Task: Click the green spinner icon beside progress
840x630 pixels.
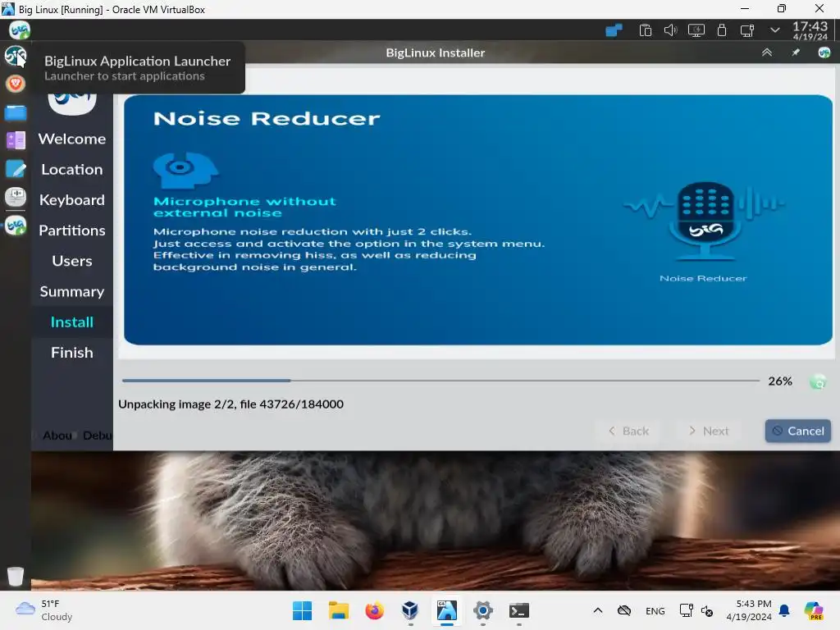Action: 818,381
